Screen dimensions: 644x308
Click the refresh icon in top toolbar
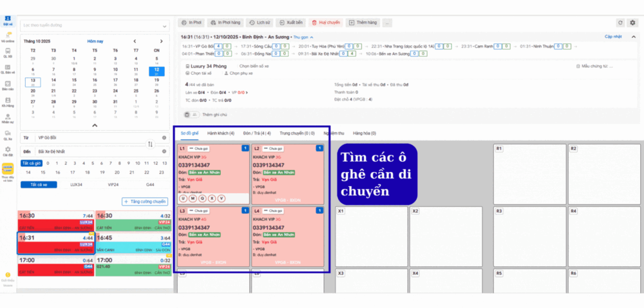pos(620,23)
